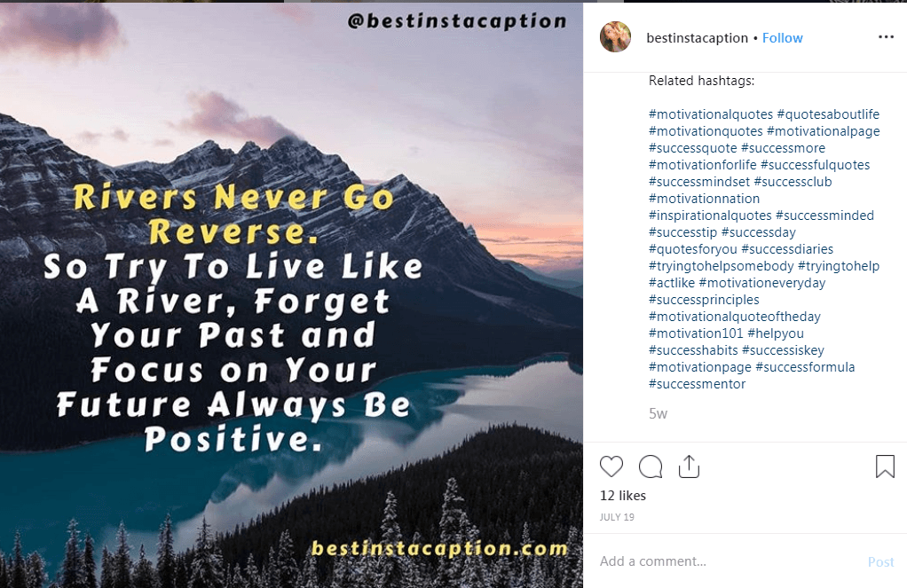Viewport: 907px width, 588px height.
Task: Open the #quotesaboutlife hashtag
Action: [828, 114]
